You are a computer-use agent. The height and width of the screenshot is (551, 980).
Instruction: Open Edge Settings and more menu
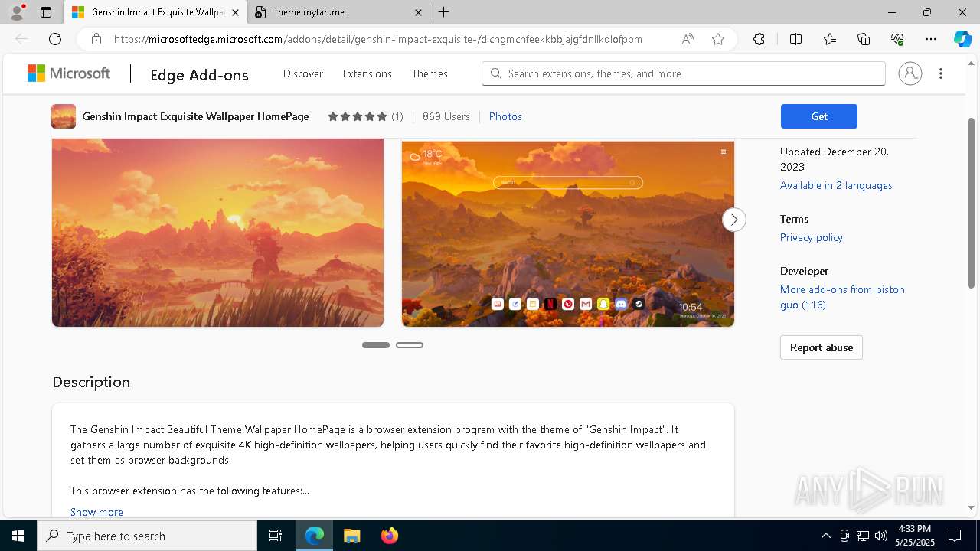click(931, 39)
